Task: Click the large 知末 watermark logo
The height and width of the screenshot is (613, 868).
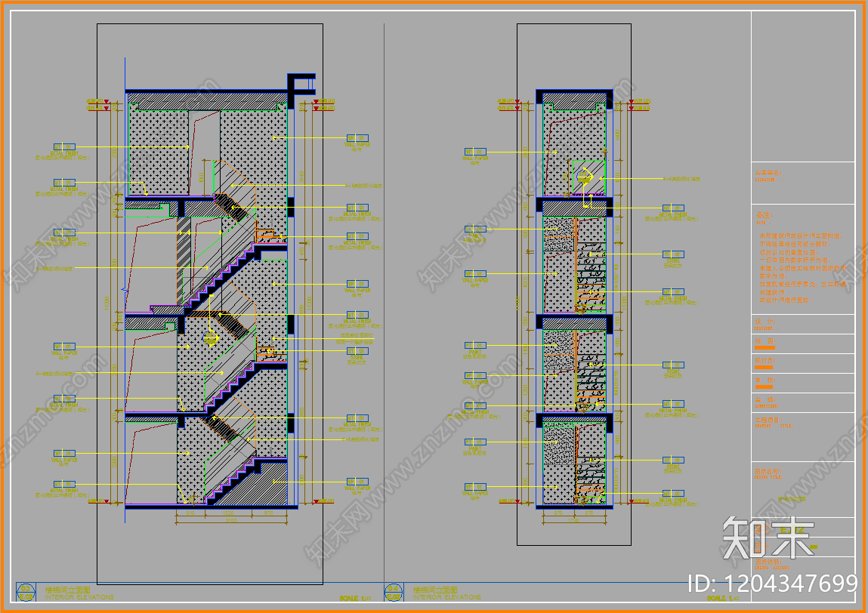Action: tap(769, 538)
